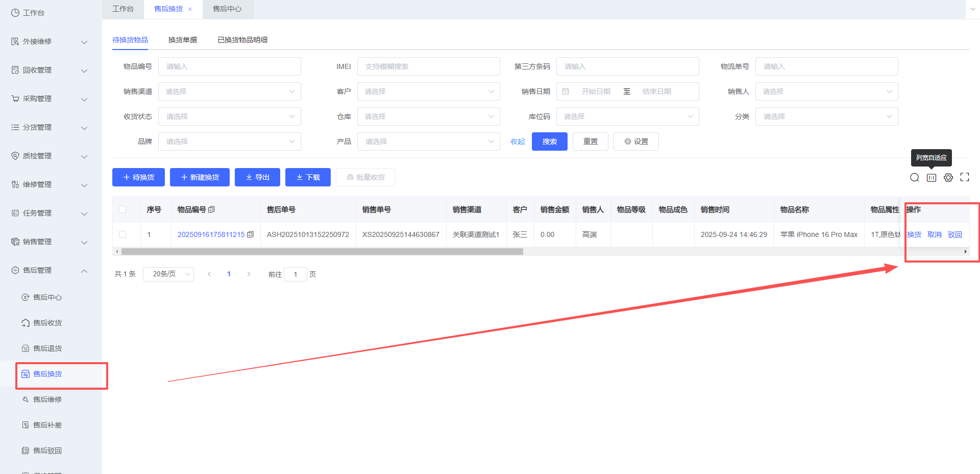Image resolution: width=980 pixels, height=474 pixels.
Task: Focus the IMEI search input field
Action: 428,66
